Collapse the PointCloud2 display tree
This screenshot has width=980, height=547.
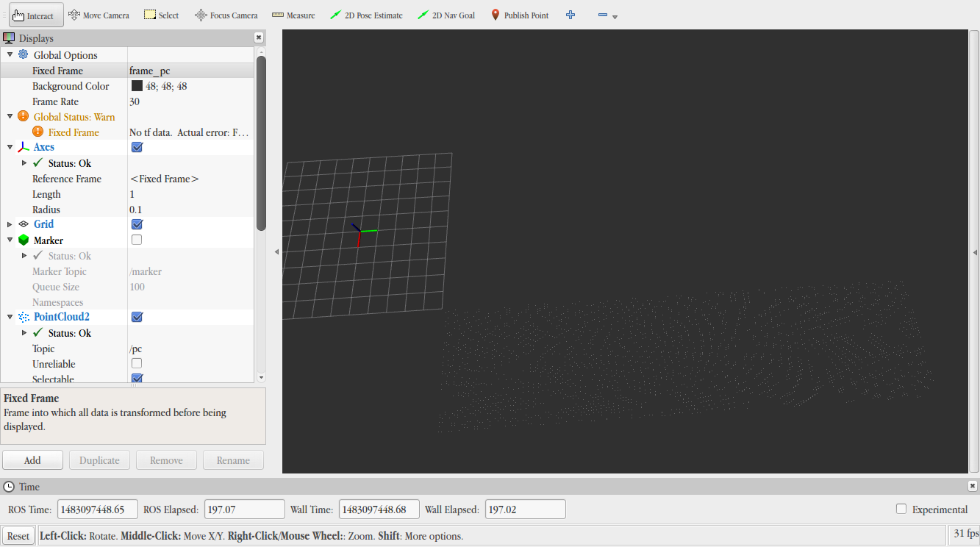[x=10, y=317]
